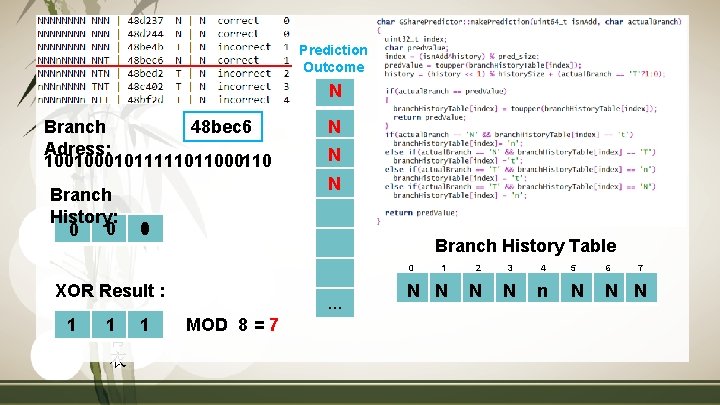Click the red MOD 8 result 7
Image resolution: width=720 pixels, height=405 pixels.
pos(274,325)
